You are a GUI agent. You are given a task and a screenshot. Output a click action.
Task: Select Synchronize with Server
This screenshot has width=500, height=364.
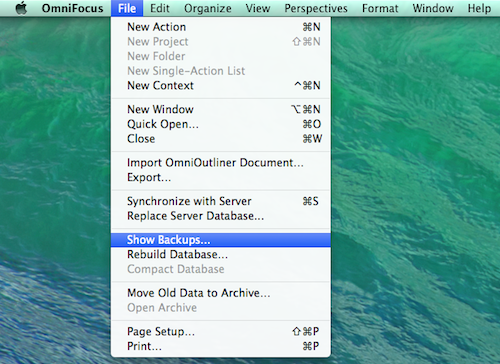[221, 201]
